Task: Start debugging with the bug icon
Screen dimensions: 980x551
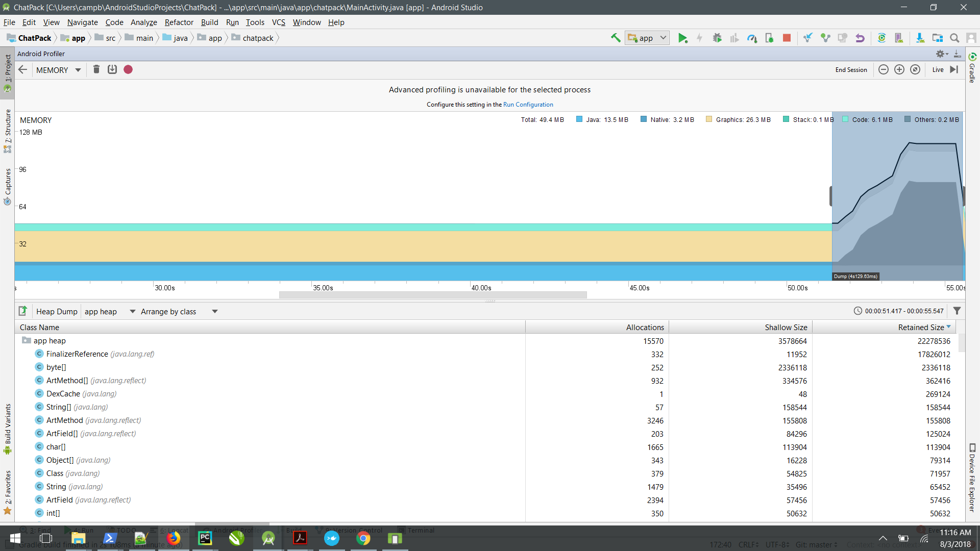Action: [x=717, y=38]
